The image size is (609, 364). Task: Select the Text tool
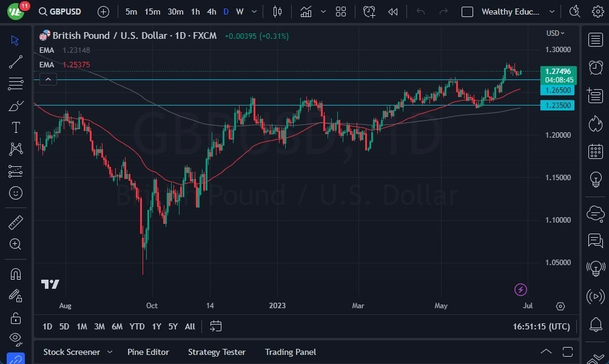15,126
